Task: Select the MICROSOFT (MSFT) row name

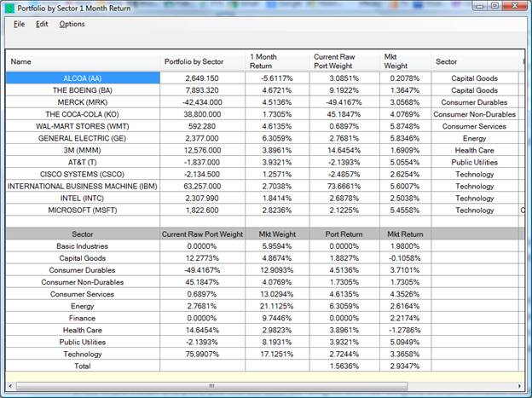Action: coord(83,210)
